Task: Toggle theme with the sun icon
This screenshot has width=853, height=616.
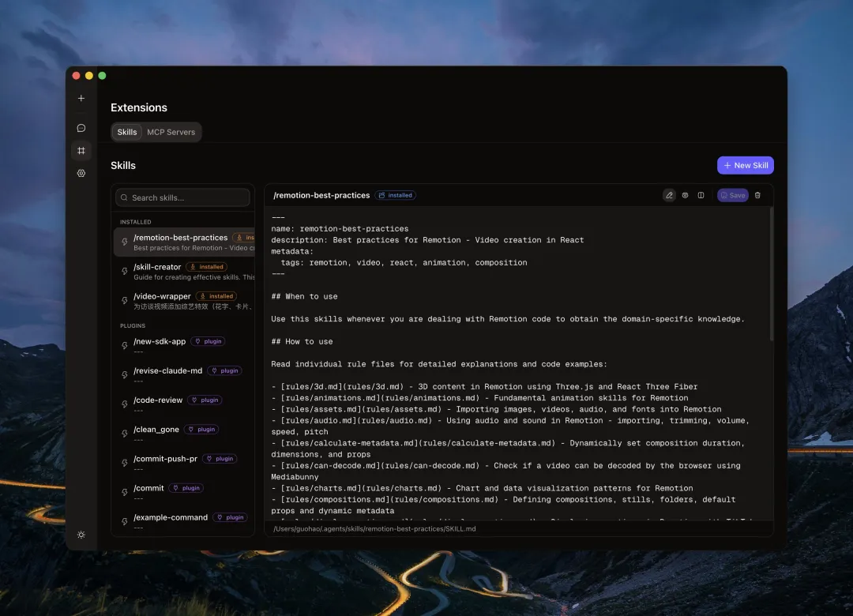Action: (81, 535)
